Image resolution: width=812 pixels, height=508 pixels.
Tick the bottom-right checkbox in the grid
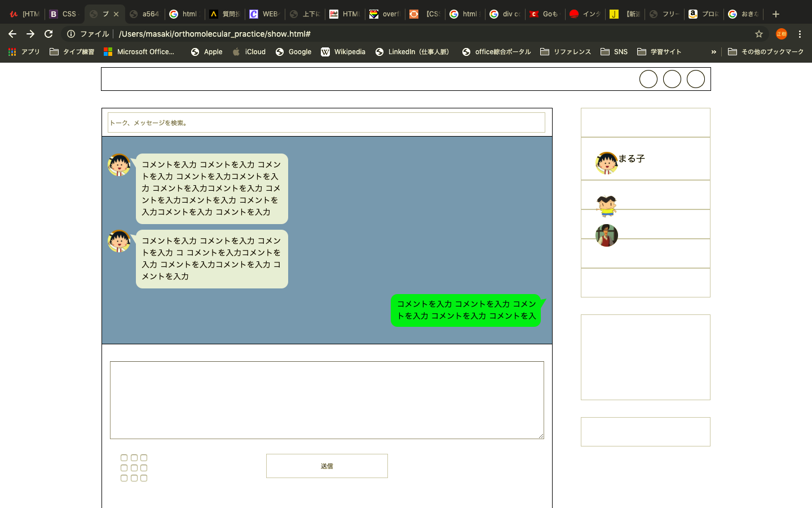144,478
